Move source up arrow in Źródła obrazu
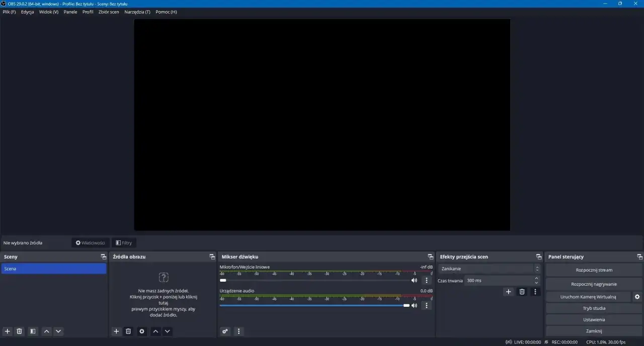This screenshot has height=346, width=644. [x=155, y=331]
